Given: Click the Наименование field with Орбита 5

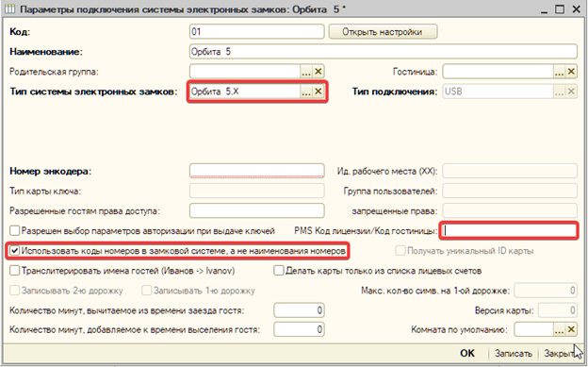Looking at the screenshot, I should [384, 52].
